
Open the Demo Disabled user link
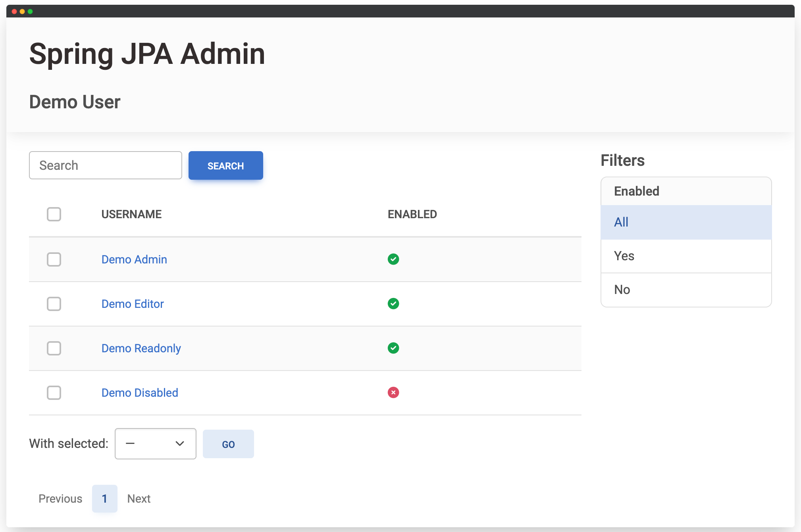pyautogui.click(x=140, y=393)
